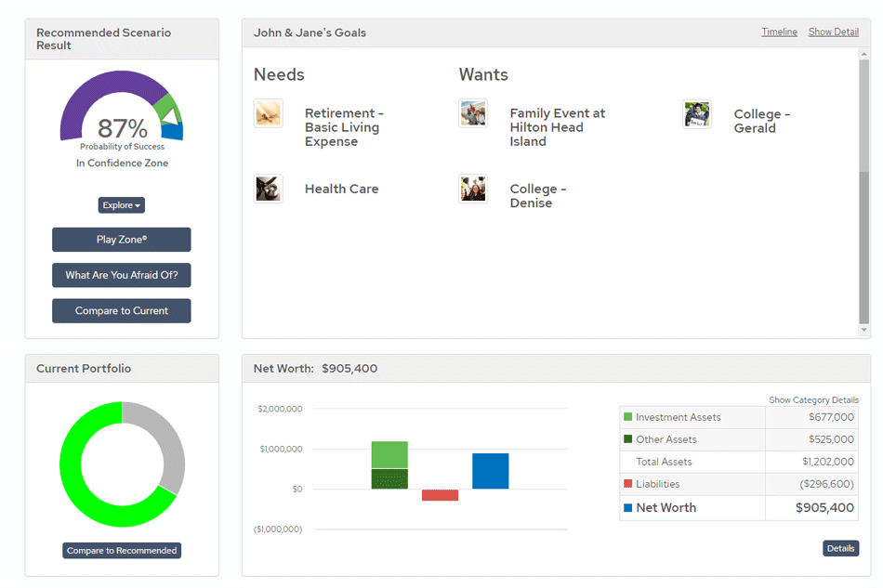Click the College - Gerald goal picture
Image resolution: width=883 pixels, height=588 pixels.
pos(697,113)
